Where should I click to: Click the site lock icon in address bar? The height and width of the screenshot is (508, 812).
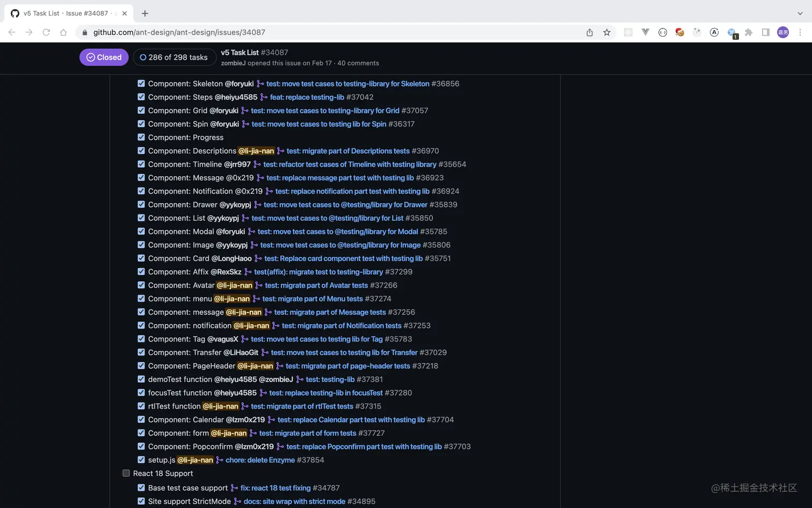tap(84, 32)
